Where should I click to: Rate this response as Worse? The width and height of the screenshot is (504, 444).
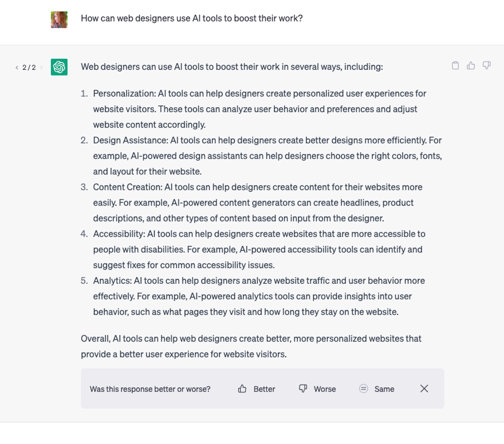317,389
